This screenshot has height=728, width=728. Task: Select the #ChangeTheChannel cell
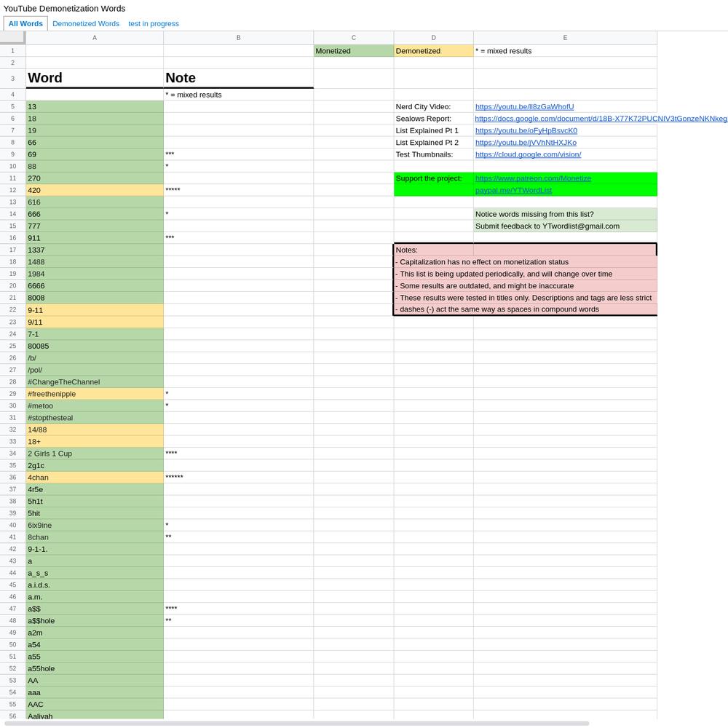coord(95,381)
